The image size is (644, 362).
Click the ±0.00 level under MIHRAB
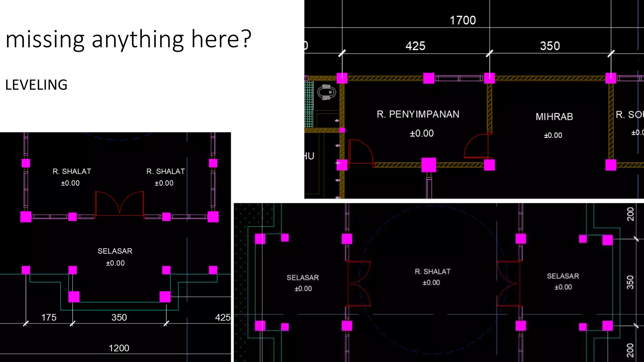pyautogui.click(x=553, y=135)
